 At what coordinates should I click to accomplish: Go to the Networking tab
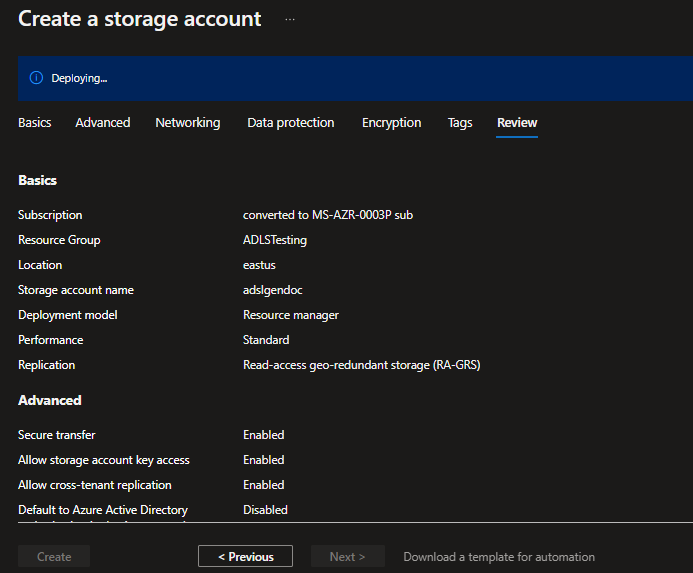pyautogui.click(x=188, y=123)
